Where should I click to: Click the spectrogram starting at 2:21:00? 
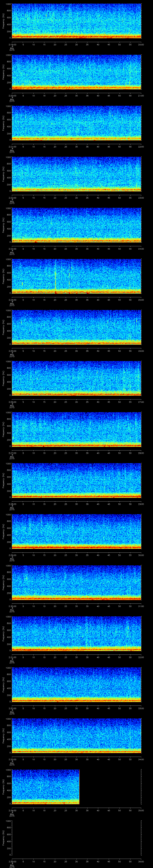click(77, 123)
